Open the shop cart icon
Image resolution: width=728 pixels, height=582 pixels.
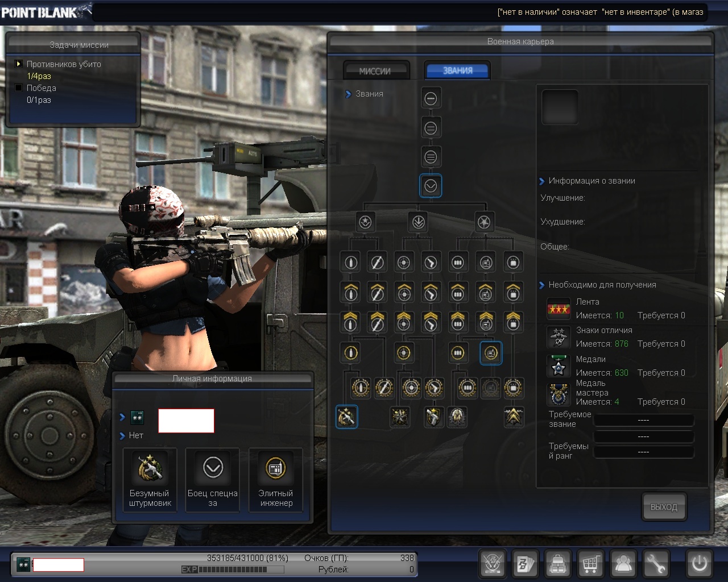[x=590, y=564]
